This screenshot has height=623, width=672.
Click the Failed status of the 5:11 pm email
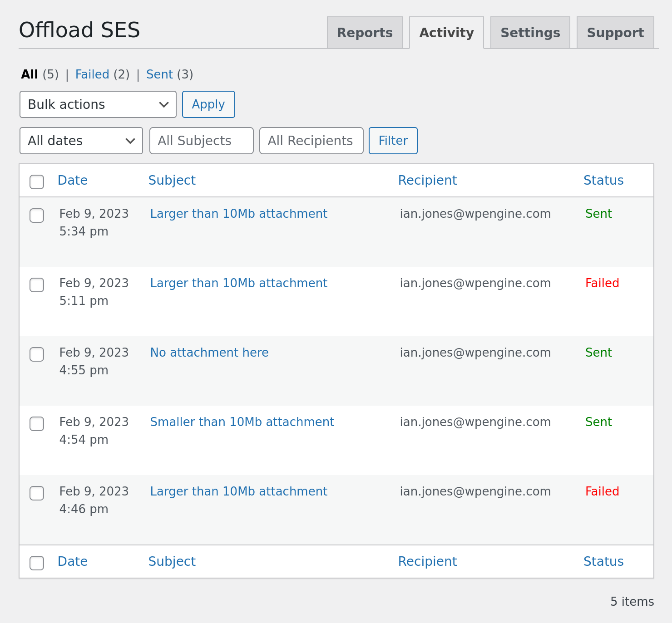602,283
